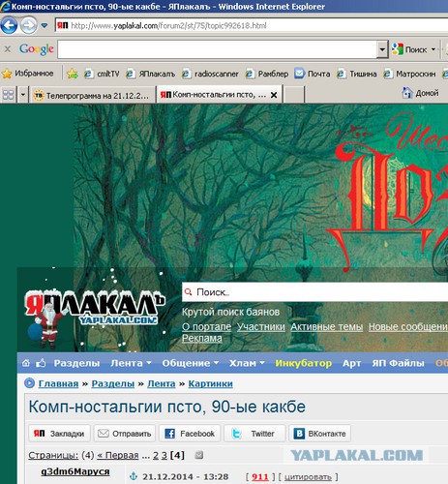Jump to « Первая page link
The width and height of the screenshot is (448, 484).
118,455
